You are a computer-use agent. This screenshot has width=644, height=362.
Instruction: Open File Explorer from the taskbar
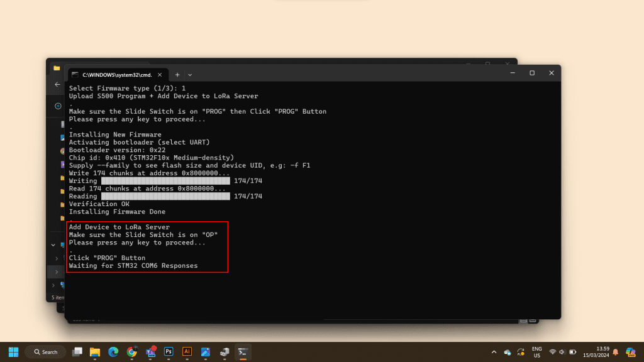pyautogui.click(x=95, y=352)
